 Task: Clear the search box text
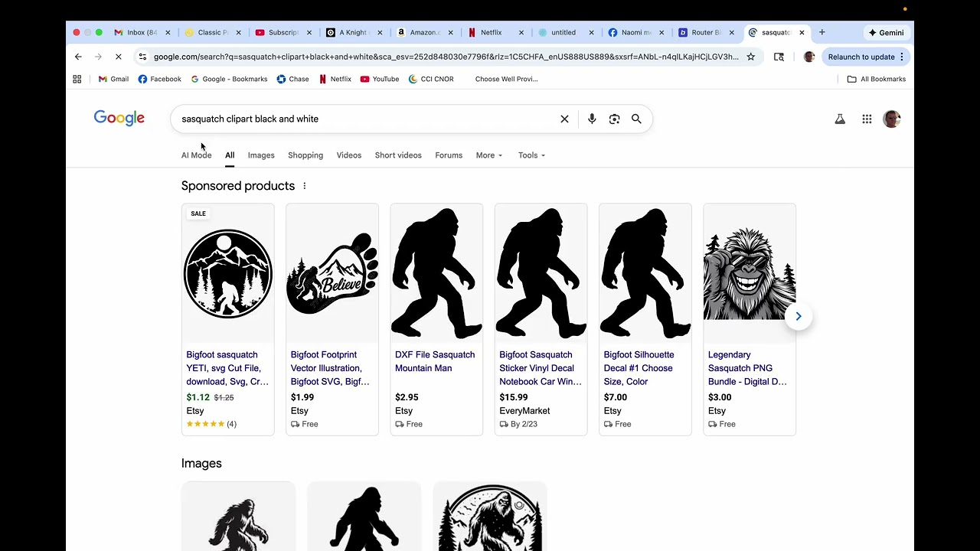pyautogui.click(x=564, y=119)
